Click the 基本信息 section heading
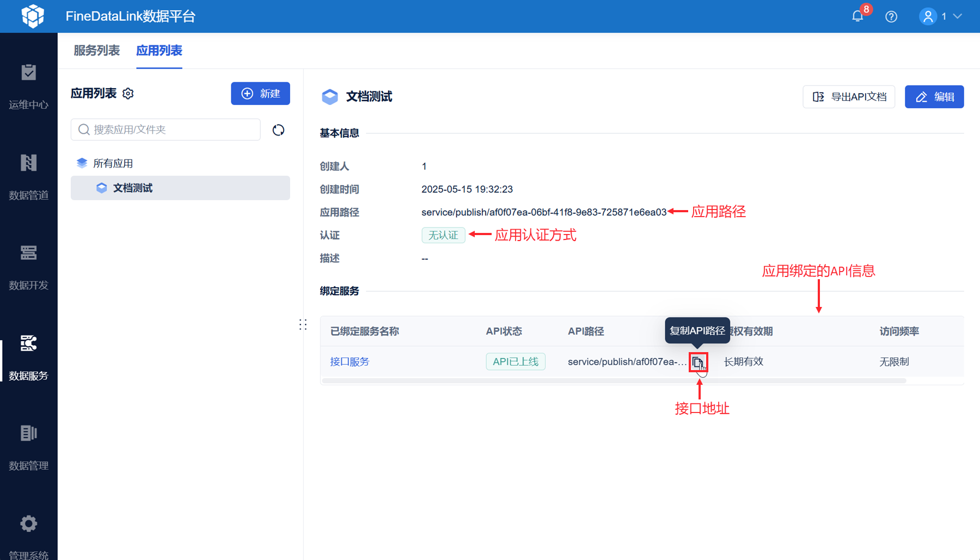 [x=339, y=133]
